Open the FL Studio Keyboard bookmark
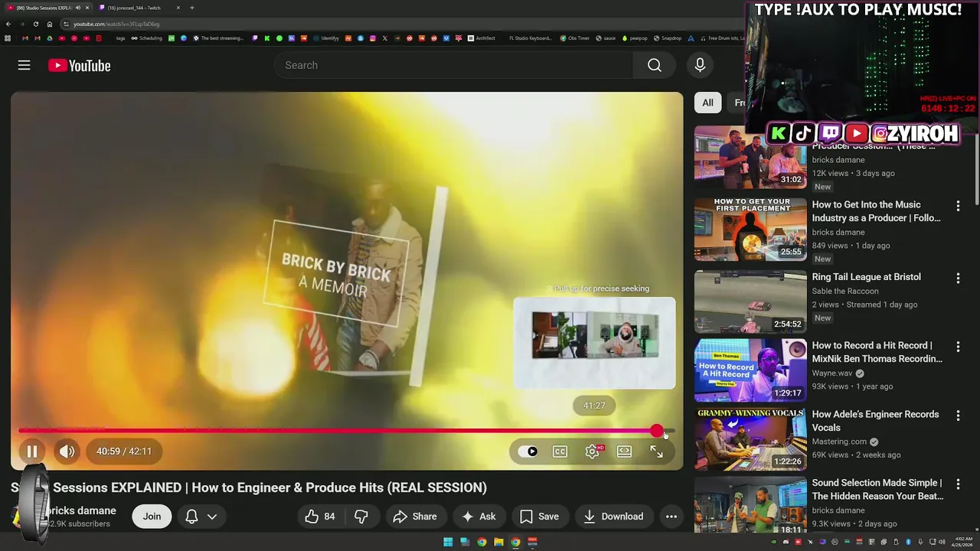The image size is (980, 551). (531, 38)
